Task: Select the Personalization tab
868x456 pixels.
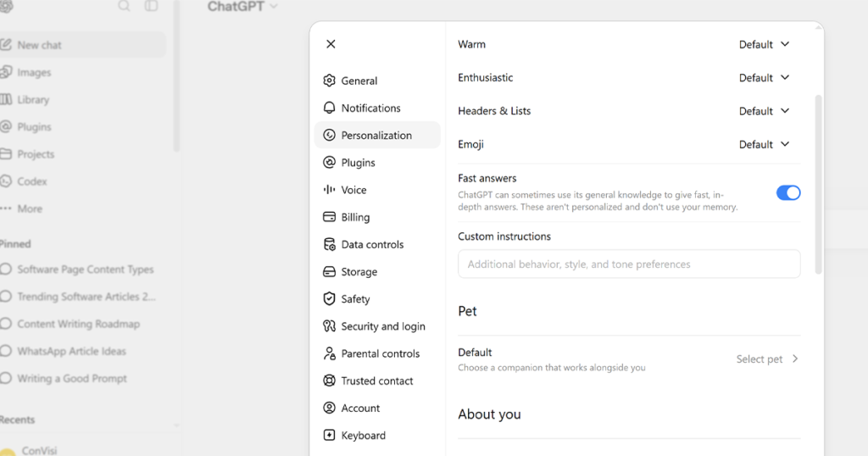Action: (377, 135)
